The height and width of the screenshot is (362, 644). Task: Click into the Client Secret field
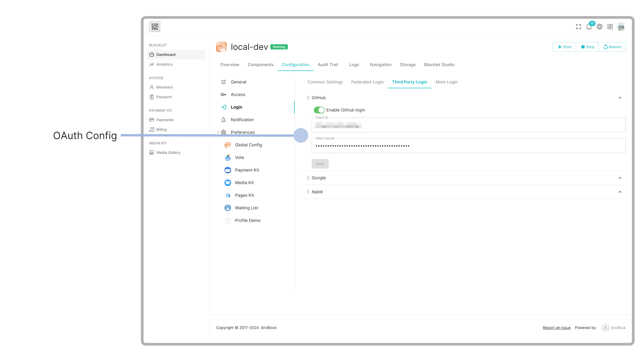(468, 146)
